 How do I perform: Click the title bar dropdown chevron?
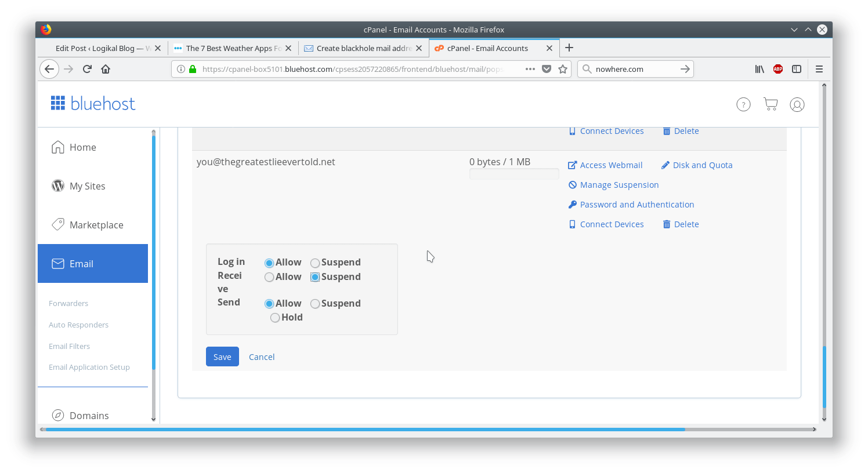pos(794,30)
